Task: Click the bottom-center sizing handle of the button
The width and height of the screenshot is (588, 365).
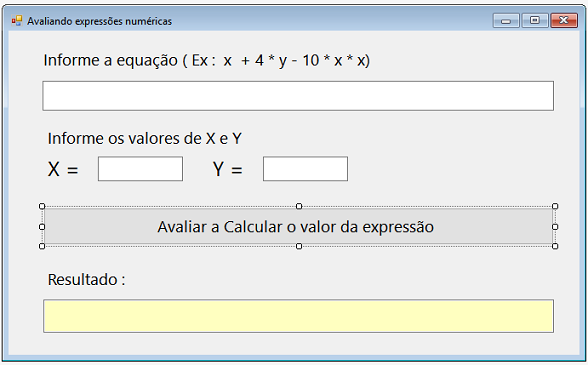Action: [x=299, y=246]
